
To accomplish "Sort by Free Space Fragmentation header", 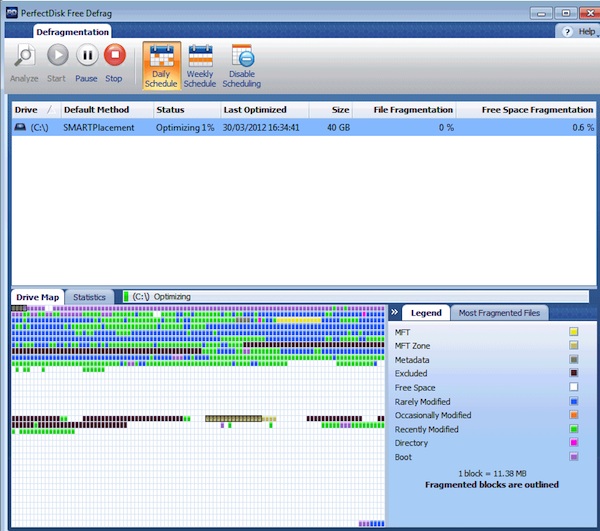I will (x=526, y=110).
